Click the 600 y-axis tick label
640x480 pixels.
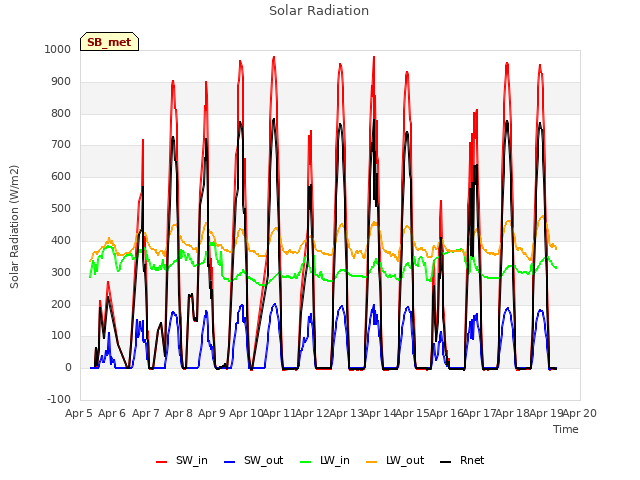[61, 176]
